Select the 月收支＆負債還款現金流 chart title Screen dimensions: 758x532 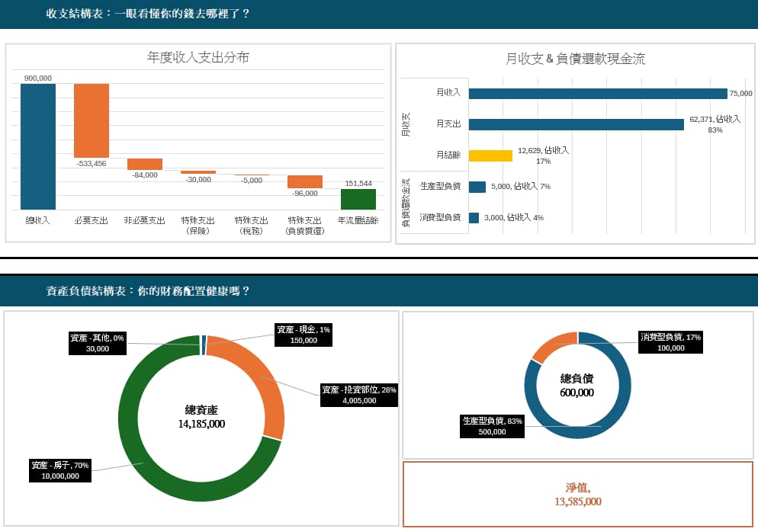(575, 59)
